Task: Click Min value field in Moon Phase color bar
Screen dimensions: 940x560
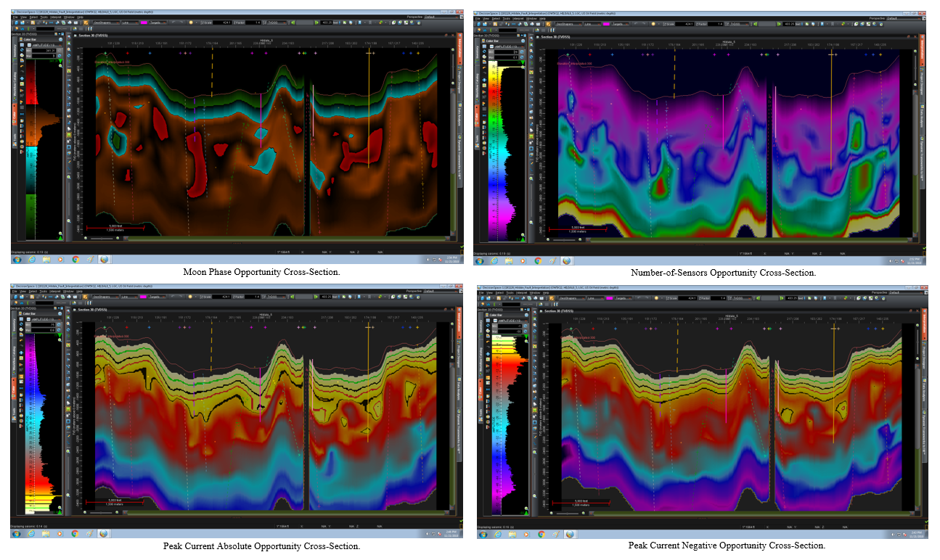Action: pos(44,51)
